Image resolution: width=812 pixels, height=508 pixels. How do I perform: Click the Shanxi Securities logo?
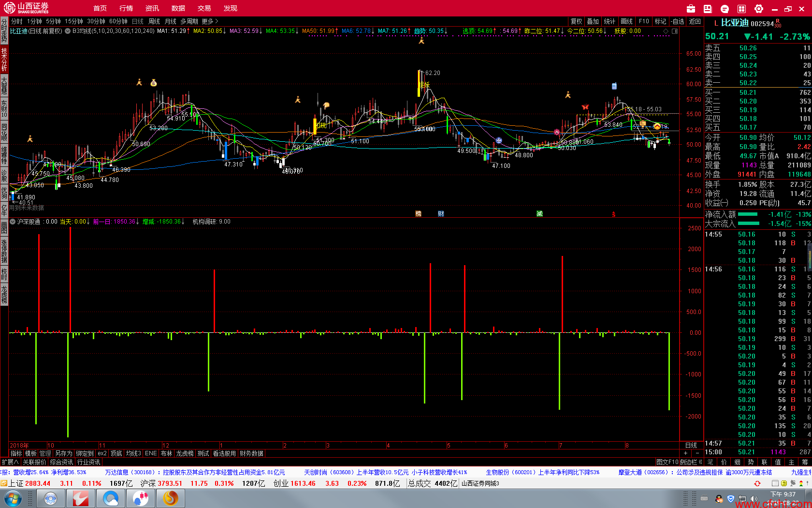tap(27, 8)
